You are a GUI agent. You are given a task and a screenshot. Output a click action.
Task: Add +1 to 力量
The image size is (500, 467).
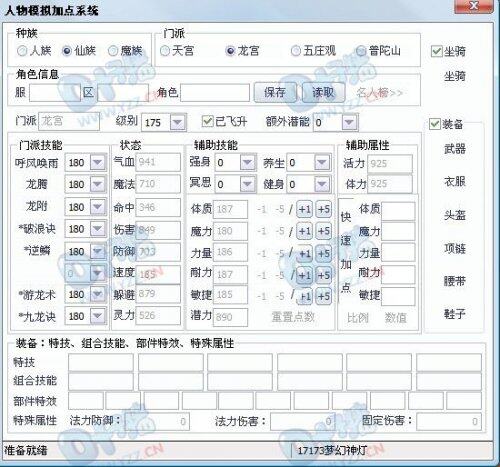coord(304,254)
